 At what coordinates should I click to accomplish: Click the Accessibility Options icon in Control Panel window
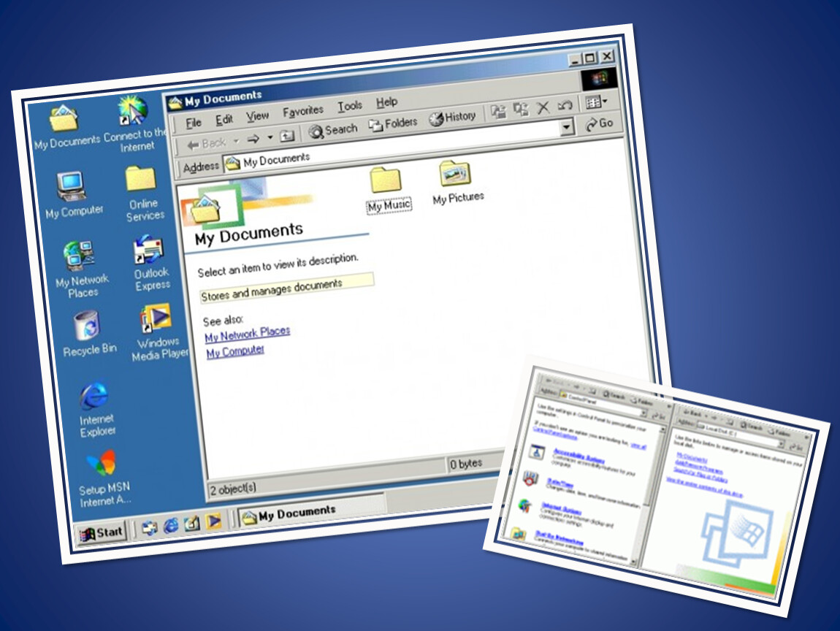click(x=537, y=453)
